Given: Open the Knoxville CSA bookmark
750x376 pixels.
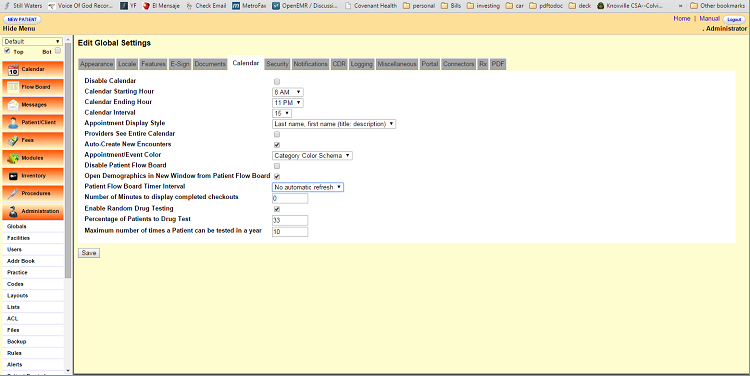Looking at the screenshot, I should tap(630, 6).
